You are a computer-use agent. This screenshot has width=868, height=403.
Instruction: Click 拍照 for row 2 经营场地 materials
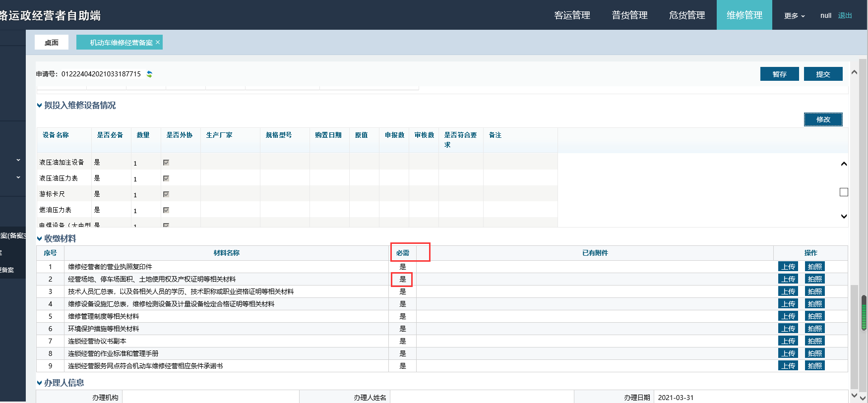coord(814,279)
